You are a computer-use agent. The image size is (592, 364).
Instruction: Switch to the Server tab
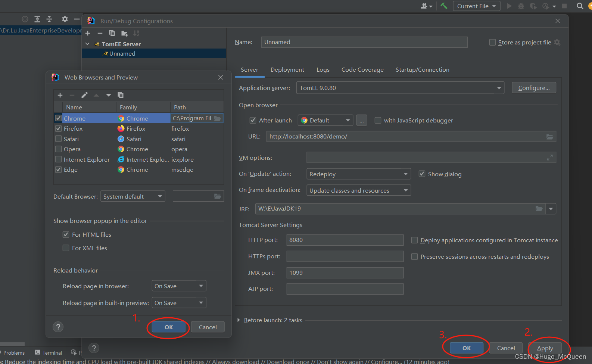[x=249, y=70]
